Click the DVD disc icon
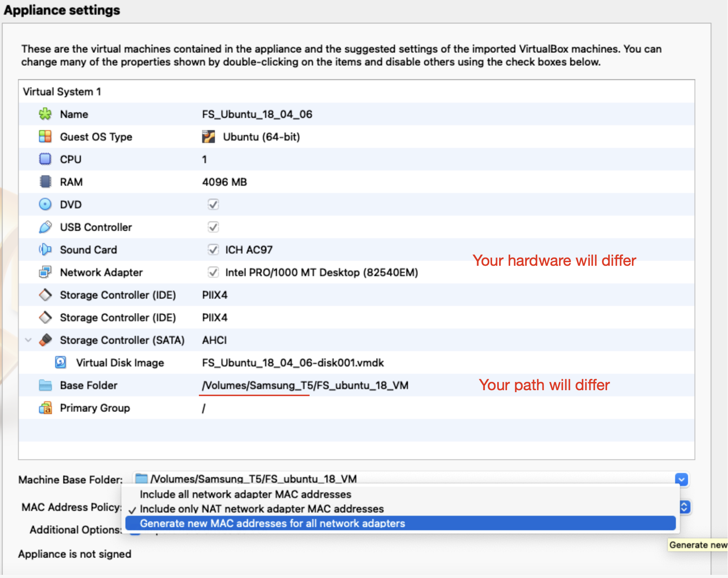 [45, 204]
